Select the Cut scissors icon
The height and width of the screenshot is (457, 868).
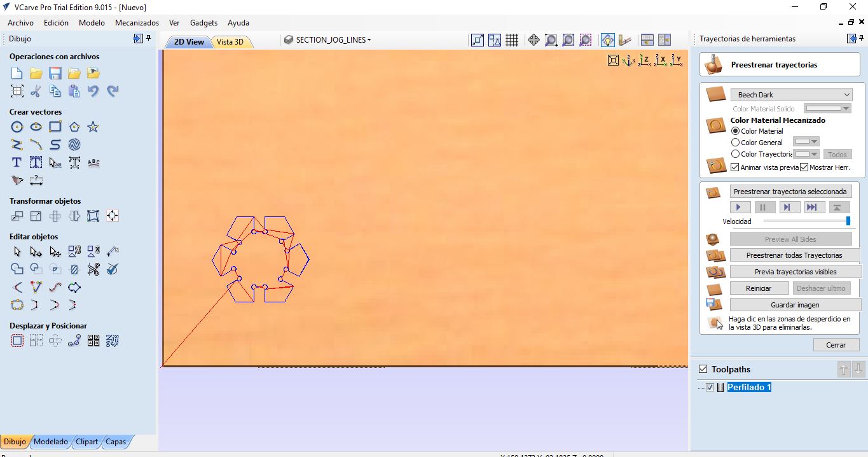[x=36, y=91]
